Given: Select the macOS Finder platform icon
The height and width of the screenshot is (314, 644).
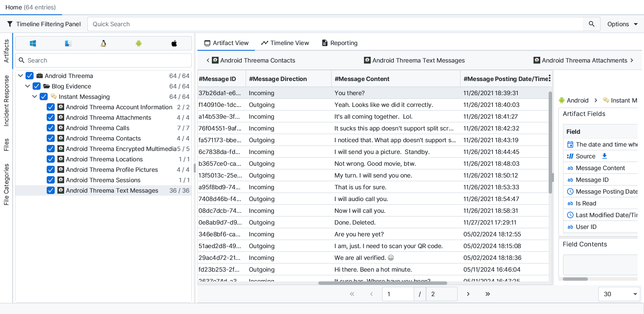Looking at the screenshot, I should coord(68,43).
